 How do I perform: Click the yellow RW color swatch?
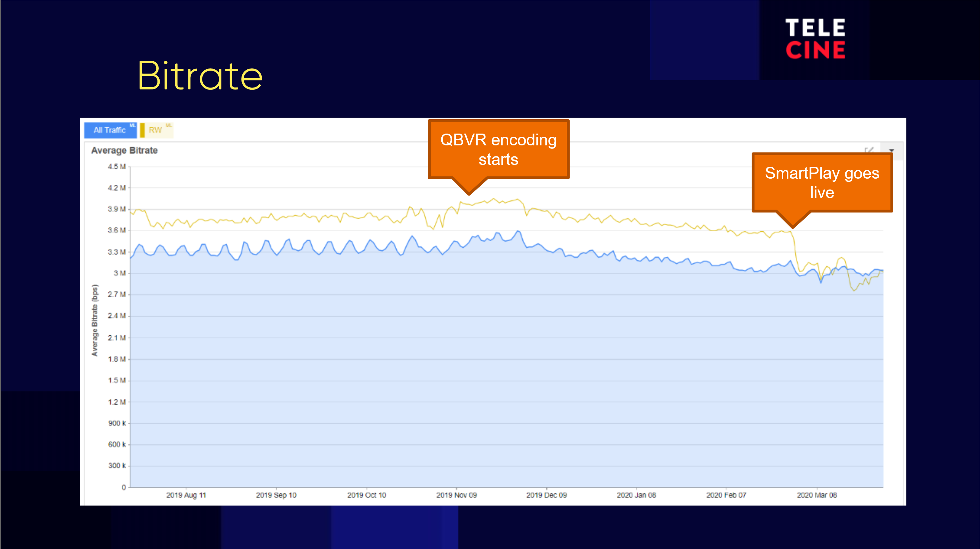click(x=142, y=130)
